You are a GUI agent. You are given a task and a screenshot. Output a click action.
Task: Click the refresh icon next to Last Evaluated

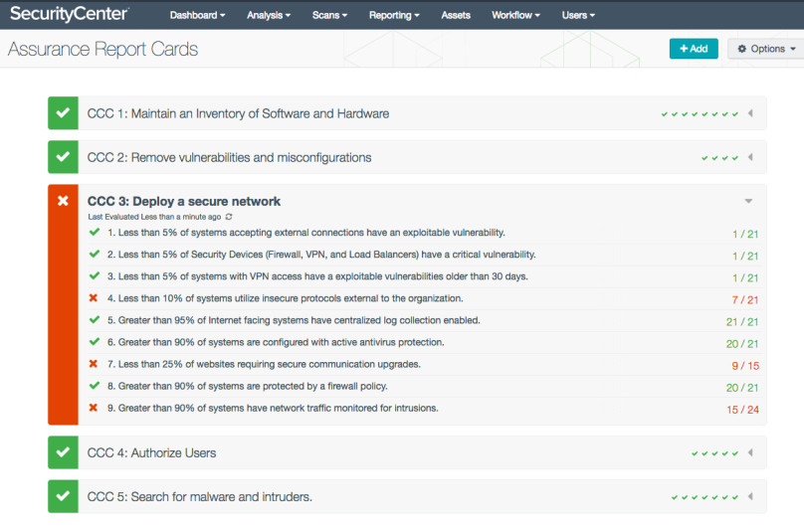230,216
